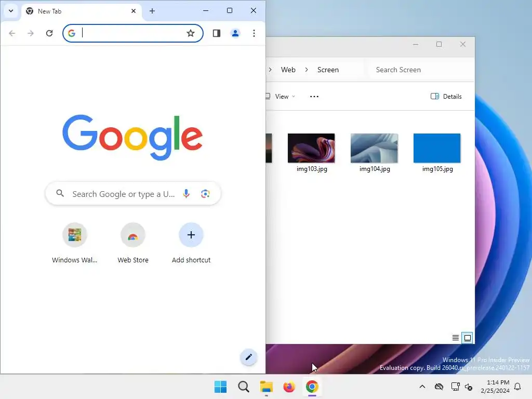Select img103.jpg thumbnail
This screenshot has height=399, width=532.
coord(311,148)
